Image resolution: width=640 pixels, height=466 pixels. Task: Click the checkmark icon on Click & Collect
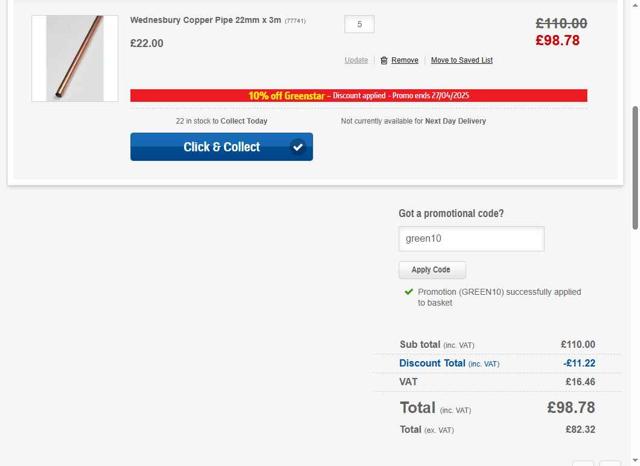click(x=297, y=147)
